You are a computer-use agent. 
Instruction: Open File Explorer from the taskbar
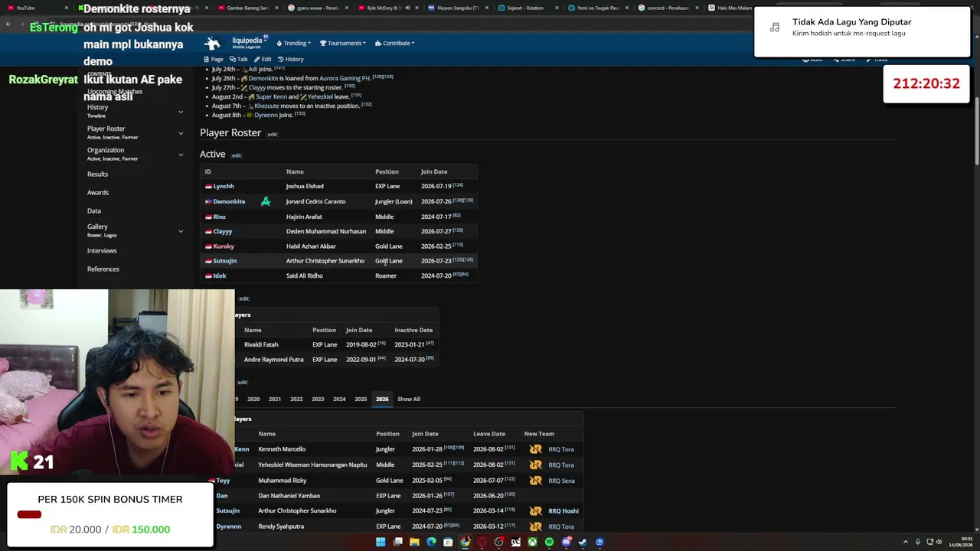tap(414, 542)
